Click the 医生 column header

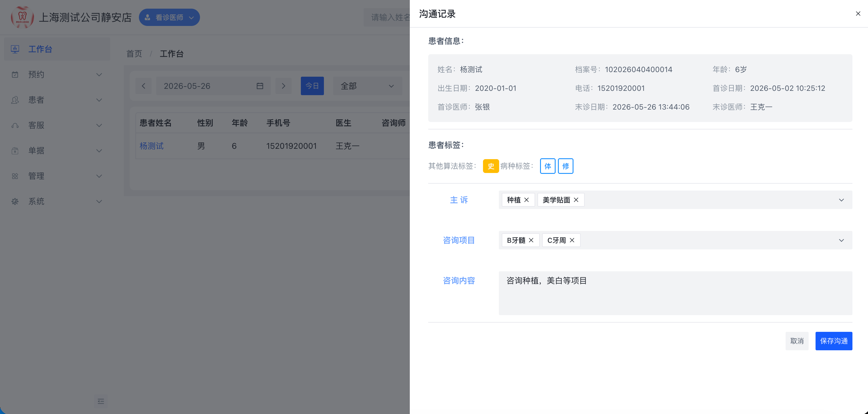[343, 123]
